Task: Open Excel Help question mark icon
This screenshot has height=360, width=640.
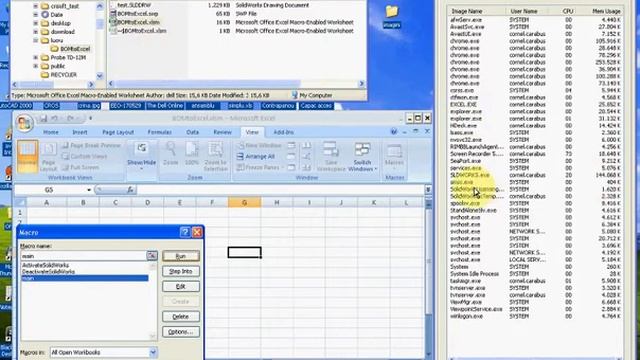Action: pyautogui.click(x=393, y=132)
